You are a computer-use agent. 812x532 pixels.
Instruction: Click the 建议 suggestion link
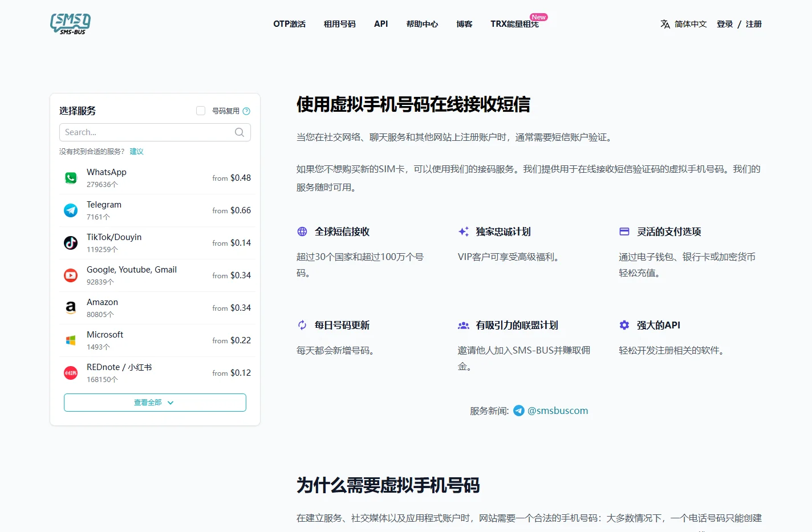(x=136, y=152)
